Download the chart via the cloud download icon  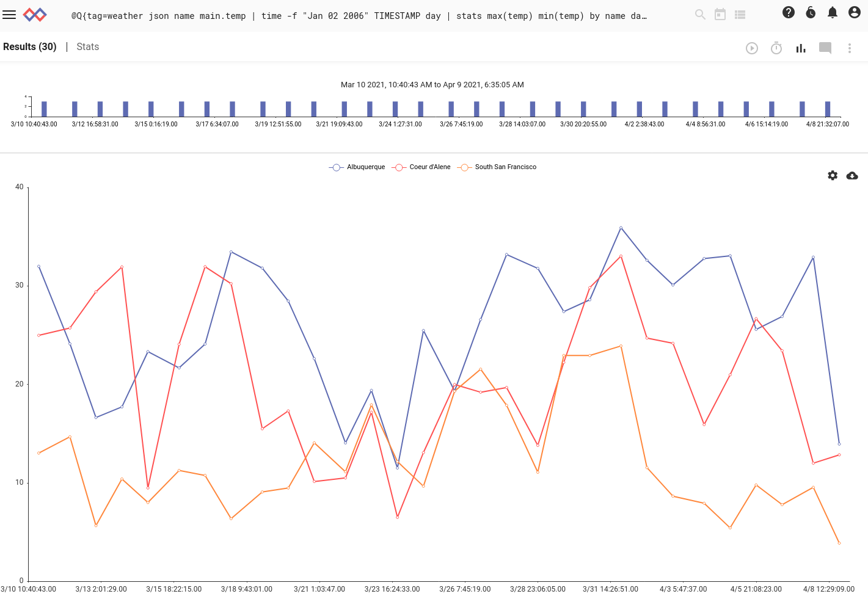pos(853,175)
